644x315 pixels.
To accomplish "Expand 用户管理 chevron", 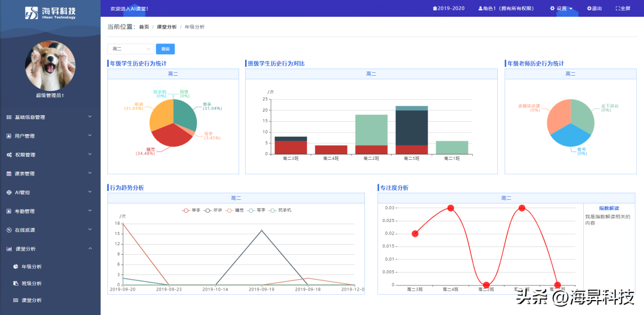I will [x=90, y=136].
